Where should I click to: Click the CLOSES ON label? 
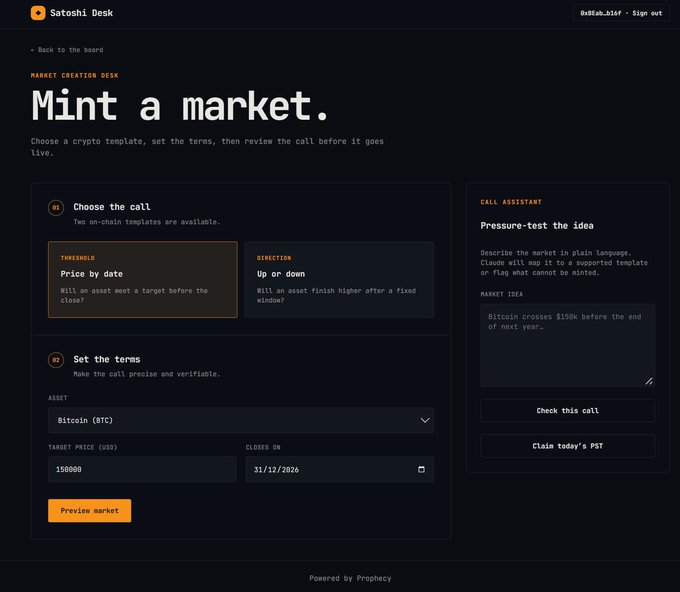pyautogui.click(x=263, y=447)
